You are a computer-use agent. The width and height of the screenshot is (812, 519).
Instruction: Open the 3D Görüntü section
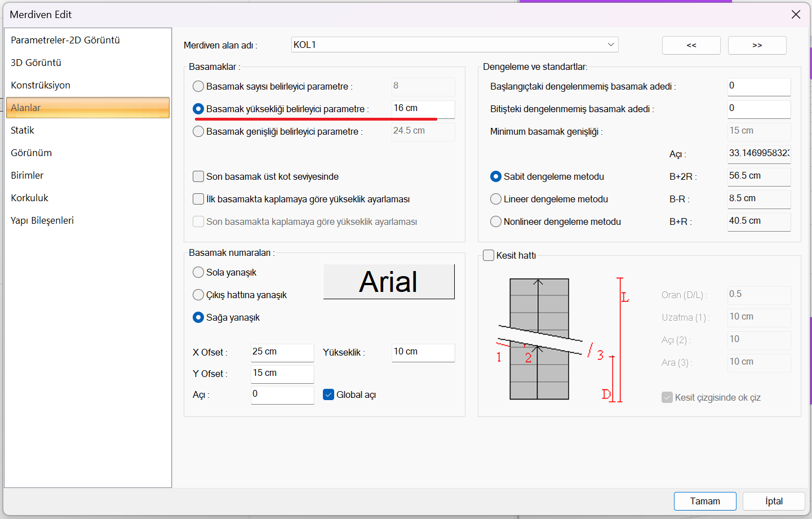36,63
